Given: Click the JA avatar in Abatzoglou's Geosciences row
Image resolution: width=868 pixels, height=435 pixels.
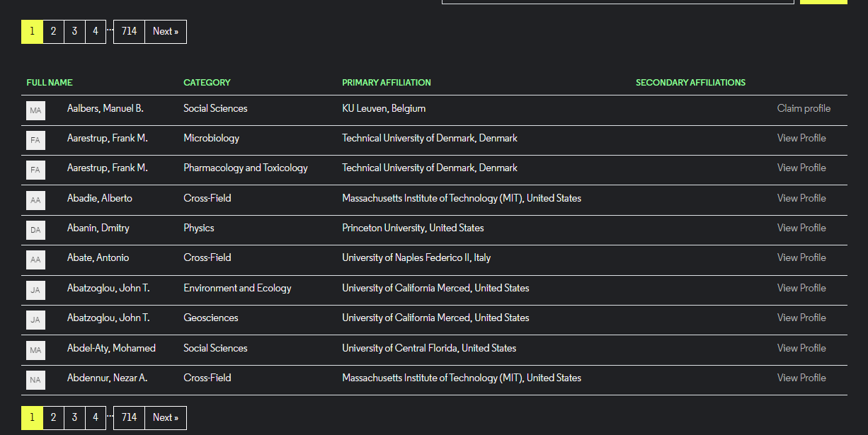Looking at the screenshot, I should 35,320.
